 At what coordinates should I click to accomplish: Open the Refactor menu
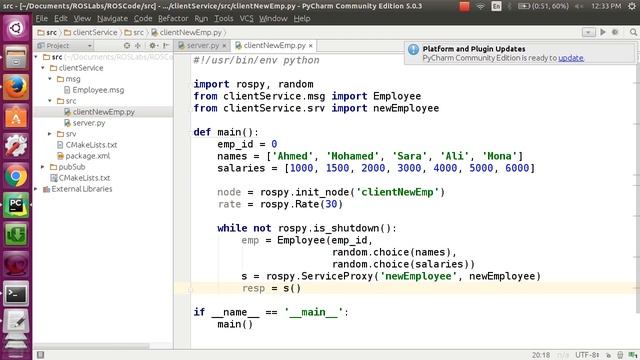point(173,18)
